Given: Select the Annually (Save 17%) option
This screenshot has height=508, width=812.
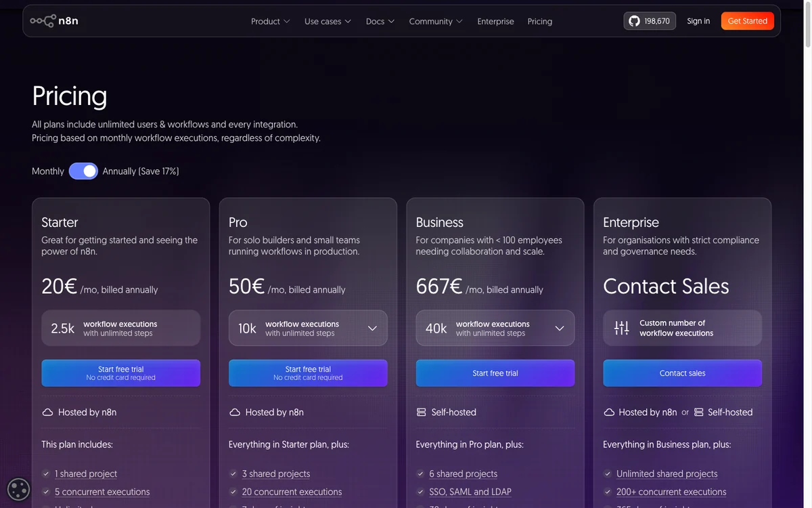Looking at the screenshot, I should coord(141,171).
